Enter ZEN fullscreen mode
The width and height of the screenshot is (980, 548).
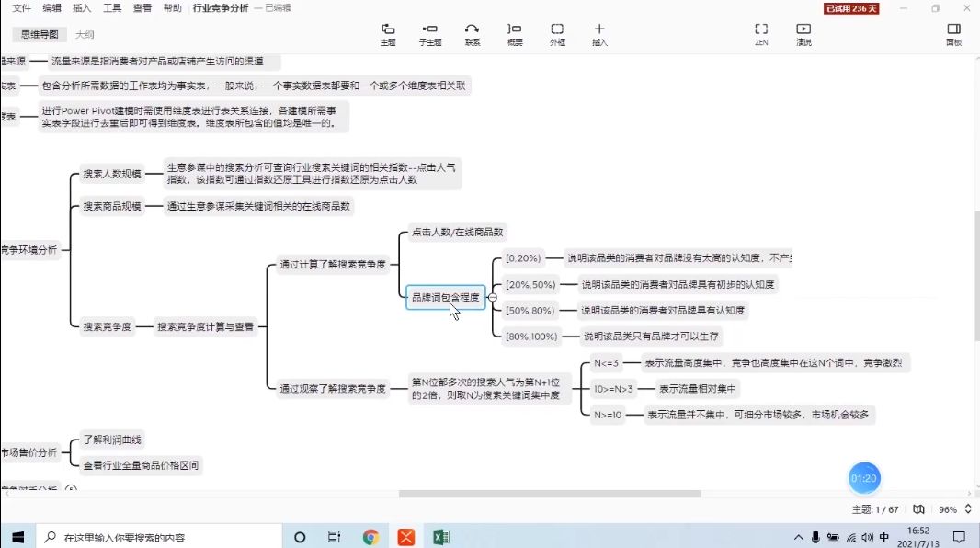tap(761, 34)
